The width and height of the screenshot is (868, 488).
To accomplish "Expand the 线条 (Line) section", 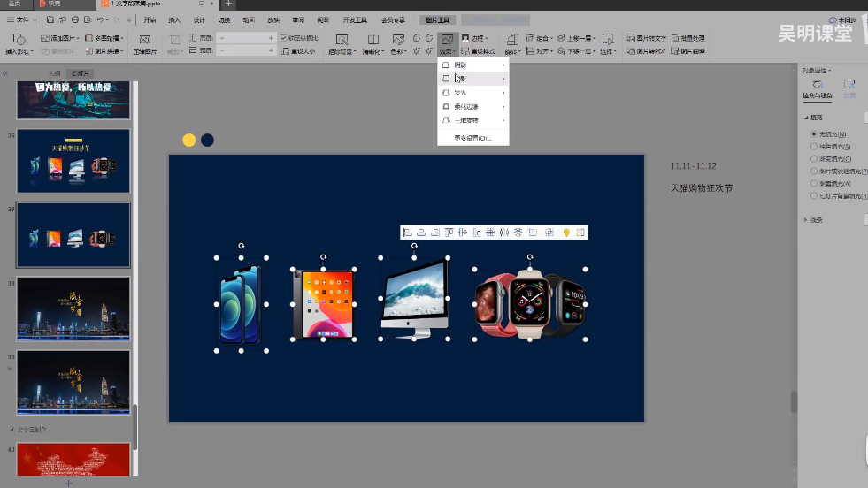I will click(806, 220).
